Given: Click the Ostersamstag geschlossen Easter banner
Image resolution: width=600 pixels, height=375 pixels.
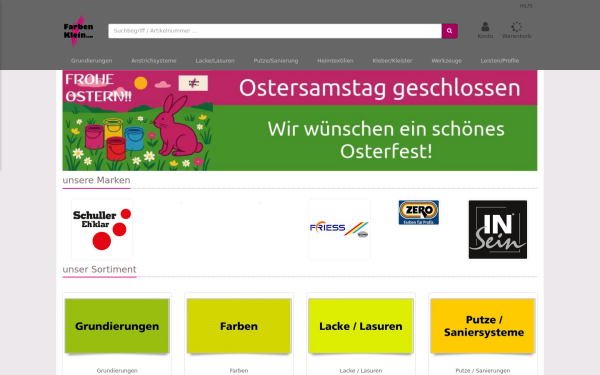Looking at the screenshot, I should (x=300, y=121).
